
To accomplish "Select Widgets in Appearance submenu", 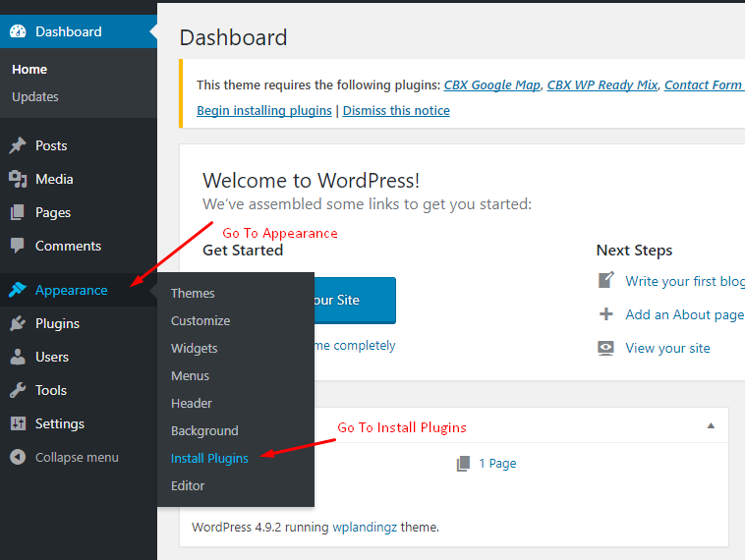I will [x=195, y=348].
